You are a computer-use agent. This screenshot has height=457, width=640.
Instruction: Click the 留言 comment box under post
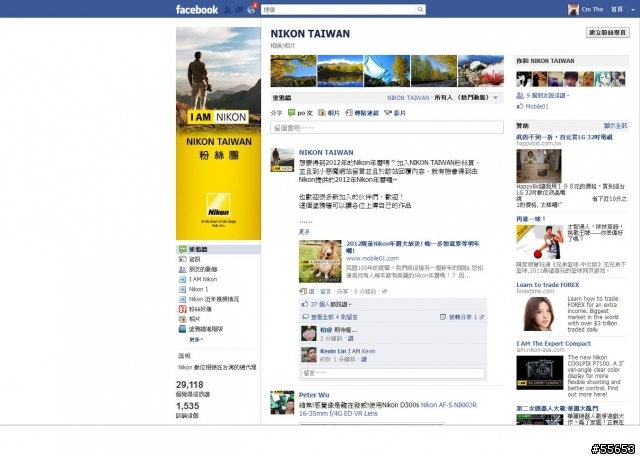click(393, 373)
